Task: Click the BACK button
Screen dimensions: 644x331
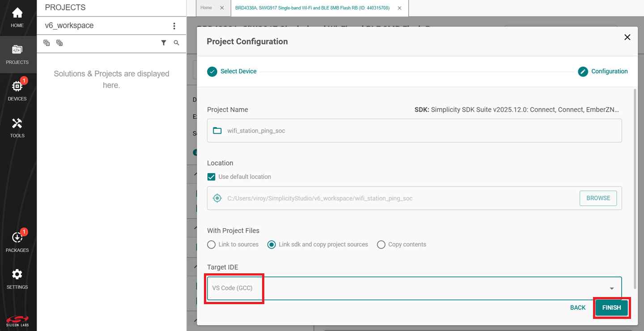Action: 578,308
